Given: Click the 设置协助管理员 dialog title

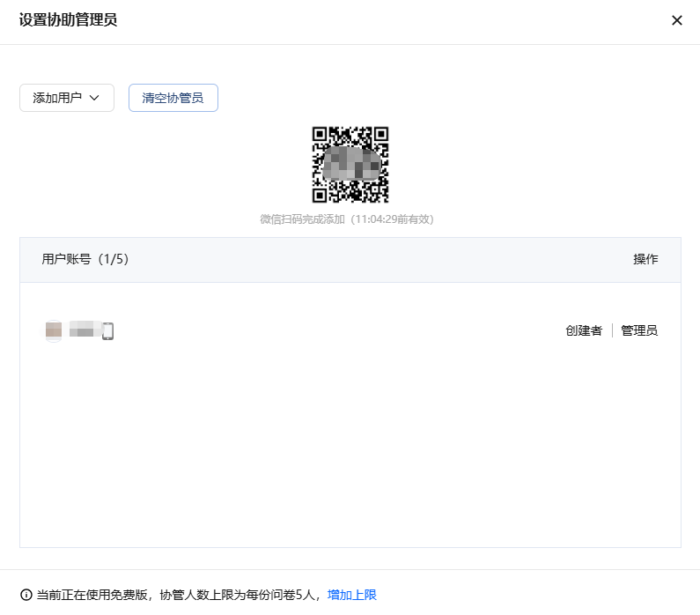Looking at the screenshot, I should 69,20.
